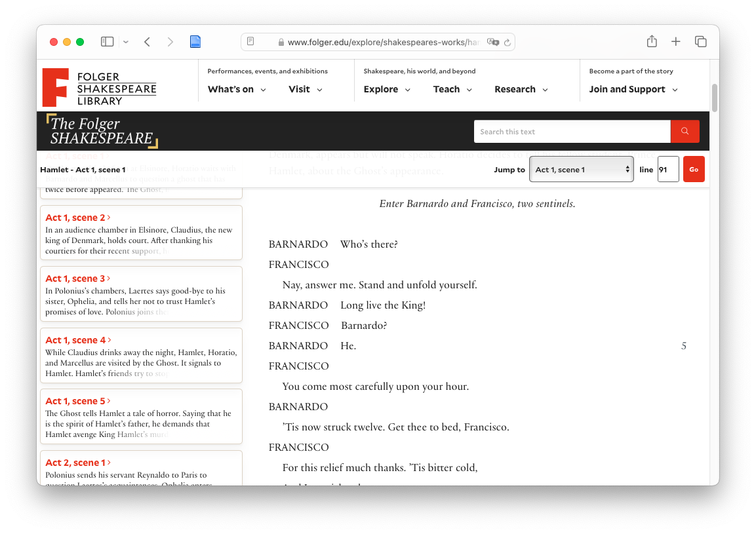Screen dimensions: 756x534
Task: Focus the Search this text field
Action: pos(572,132)
